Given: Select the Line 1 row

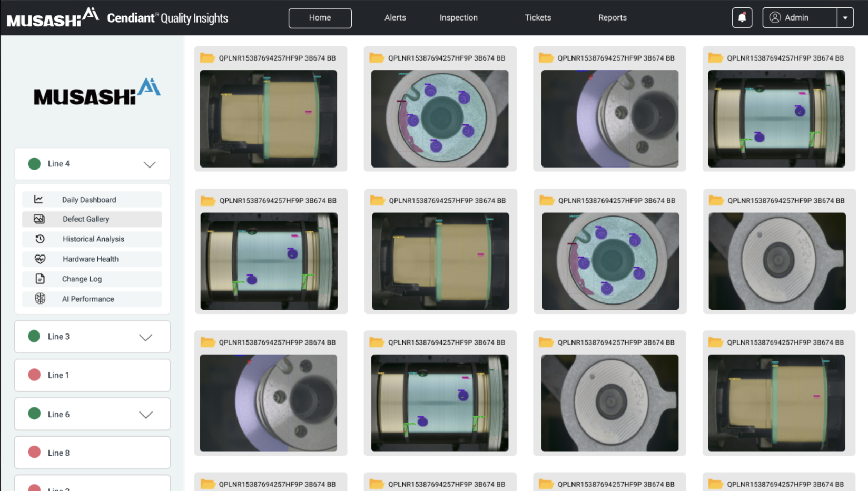Looking at the screenshot, I should (92, 375).
